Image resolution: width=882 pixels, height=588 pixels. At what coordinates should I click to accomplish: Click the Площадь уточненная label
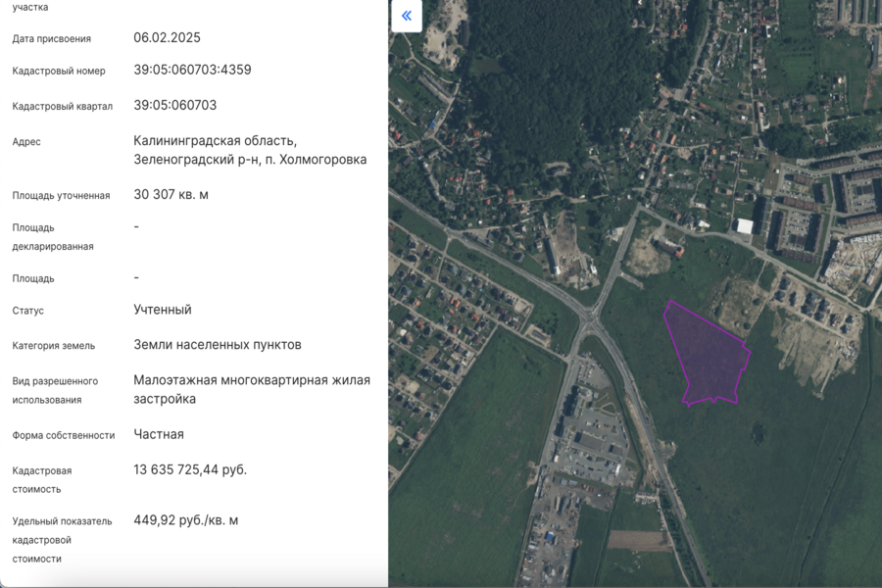point(61,195)
